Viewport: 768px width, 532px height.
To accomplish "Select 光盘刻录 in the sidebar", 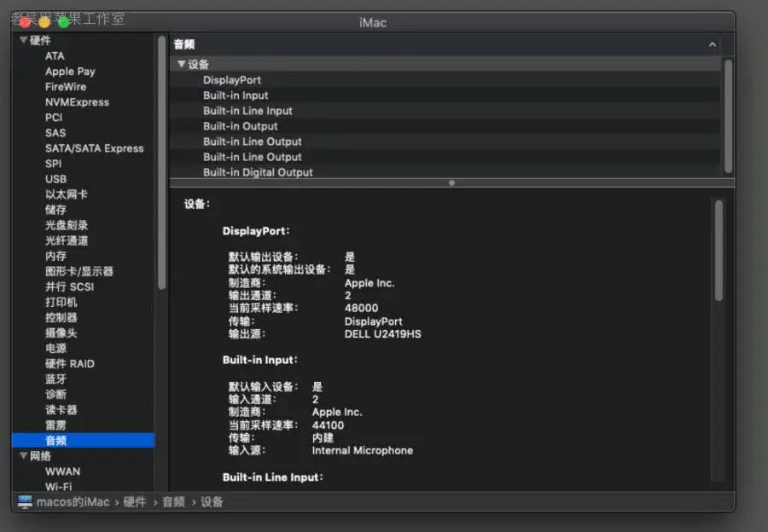I will (67, 225).
